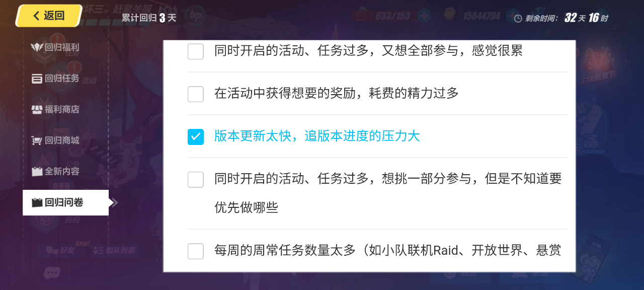Check the 不知道要优先做哪些 option checkbox

(x=196, y=179)
